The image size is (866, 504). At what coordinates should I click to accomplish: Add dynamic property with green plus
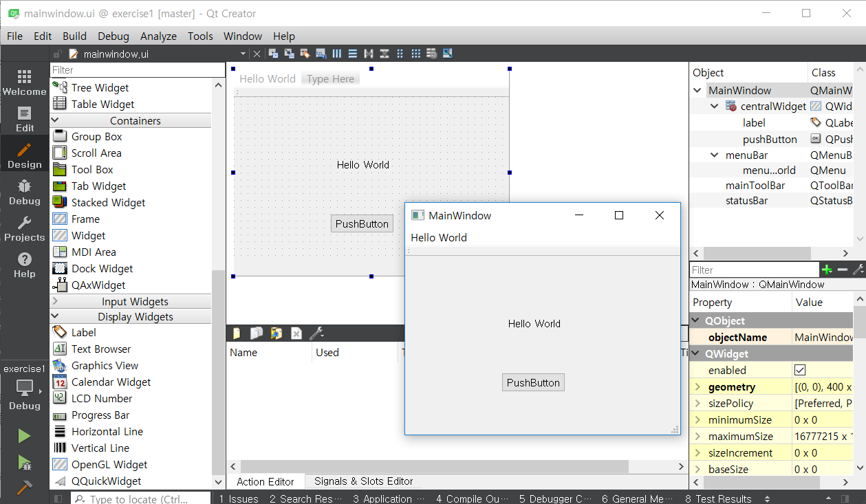click(827, 270)
